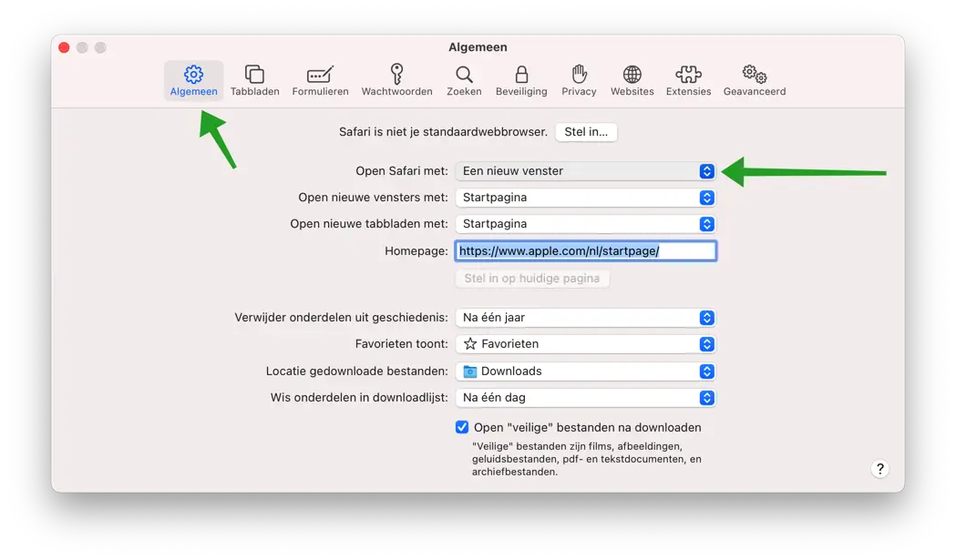Expand the Open Safari met dropdown

tap(585, 171)
